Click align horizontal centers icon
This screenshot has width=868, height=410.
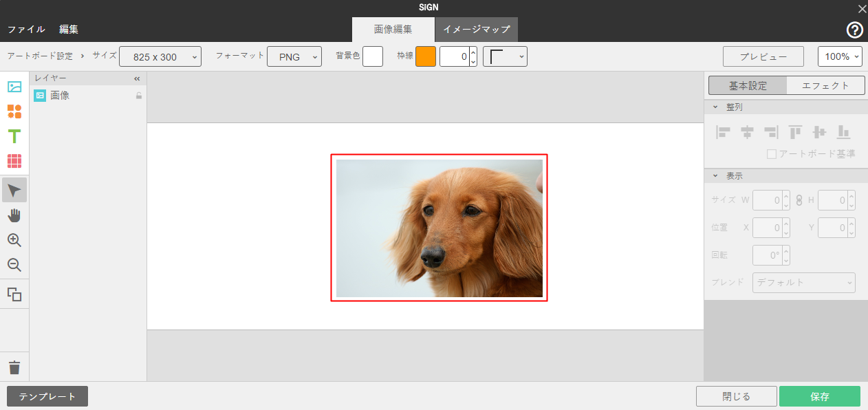click(747, 131)
